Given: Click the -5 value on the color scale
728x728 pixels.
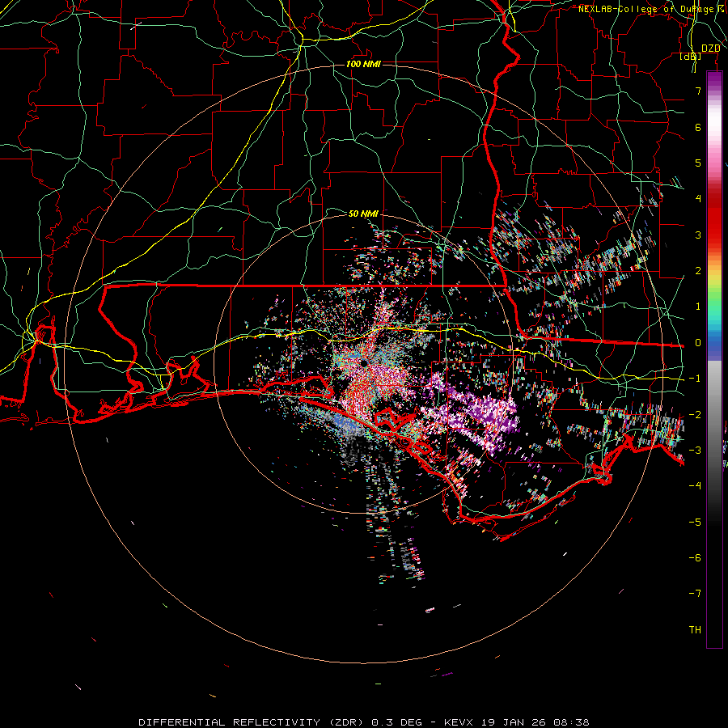Looking at the screenshot, I should [695, 523].
